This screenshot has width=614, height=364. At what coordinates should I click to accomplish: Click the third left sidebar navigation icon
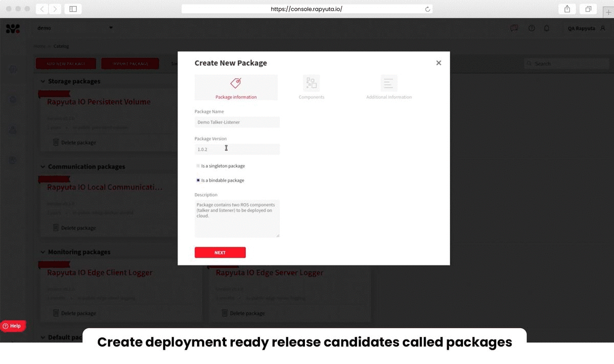click(x=13, y=130)
